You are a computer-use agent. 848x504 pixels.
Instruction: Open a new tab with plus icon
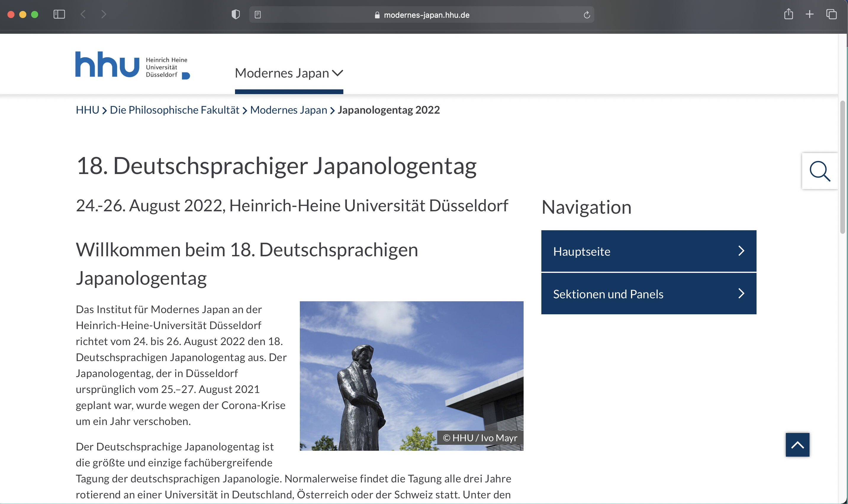click(x=810, y=14)
